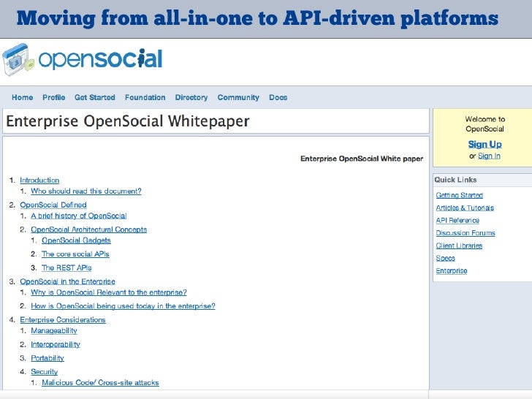Jump to Enterprise Considerations section

(63, 319)
